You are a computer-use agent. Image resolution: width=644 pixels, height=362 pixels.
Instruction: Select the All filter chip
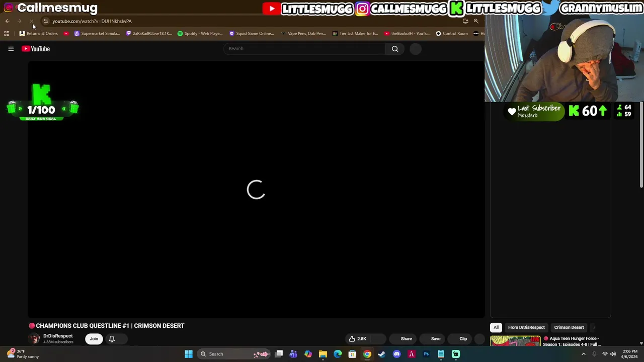(496, 327)
